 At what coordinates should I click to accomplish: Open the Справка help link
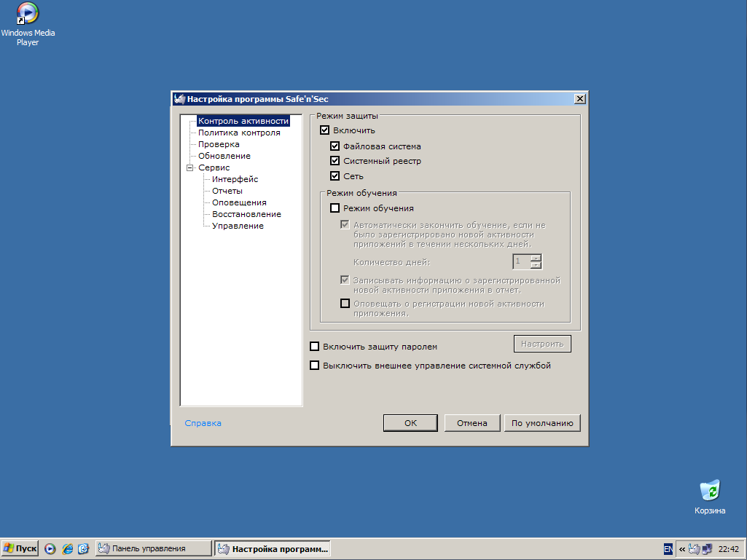coord(203,423)
